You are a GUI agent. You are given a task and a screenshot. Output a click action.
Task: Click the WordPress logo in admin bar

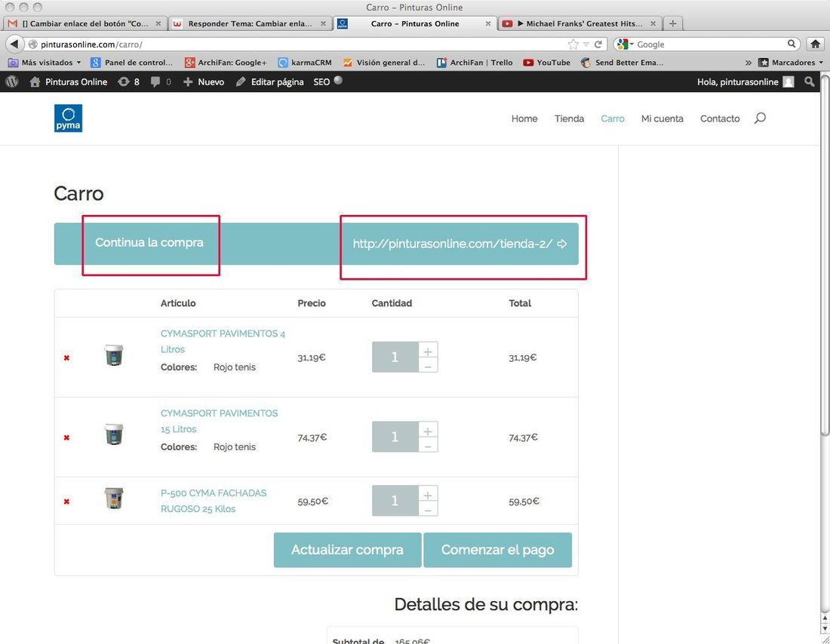[x=11, y=81]
